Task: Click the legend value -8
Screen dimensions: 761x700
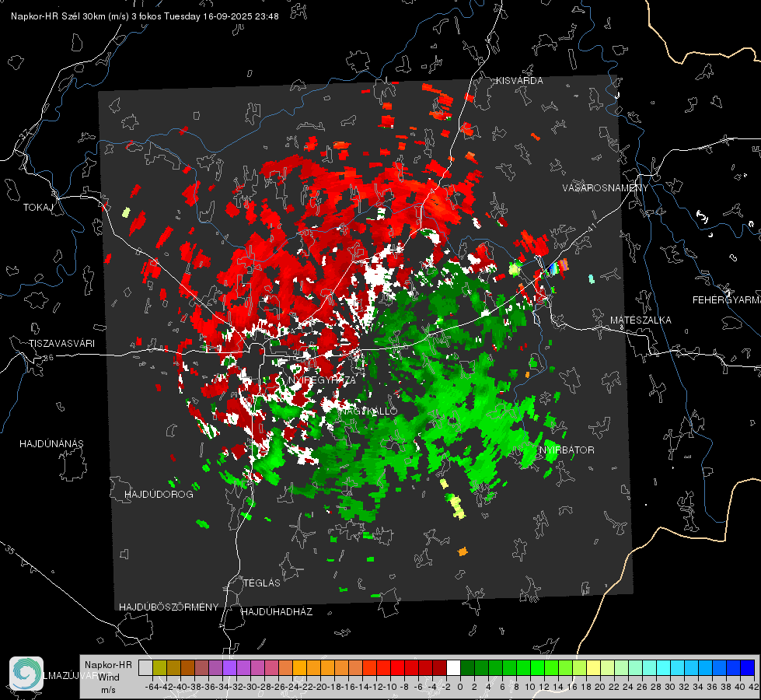Action: tap(403, 687)
